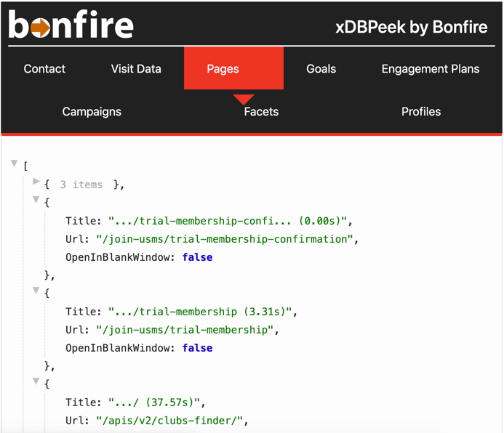Select the Pages tab
The height and width of the screenshot is (433, 504).
coord(233,68)
